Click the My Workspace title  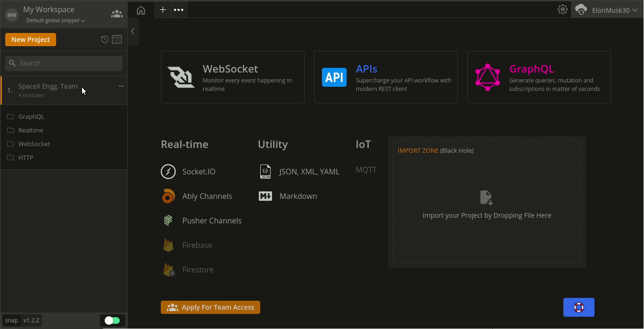coord(49,9)
